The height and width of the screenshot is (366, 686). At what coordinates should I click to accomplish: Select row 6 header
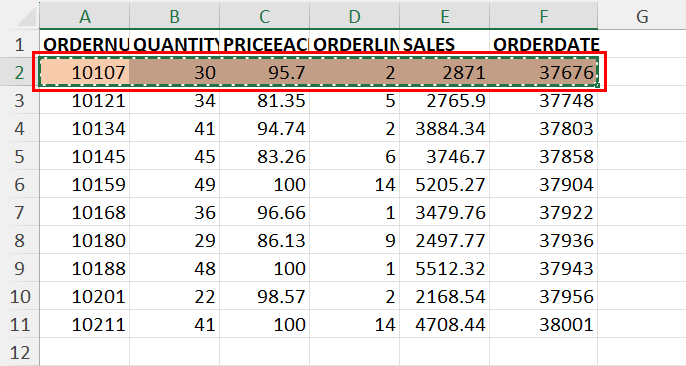coord(19,184)
